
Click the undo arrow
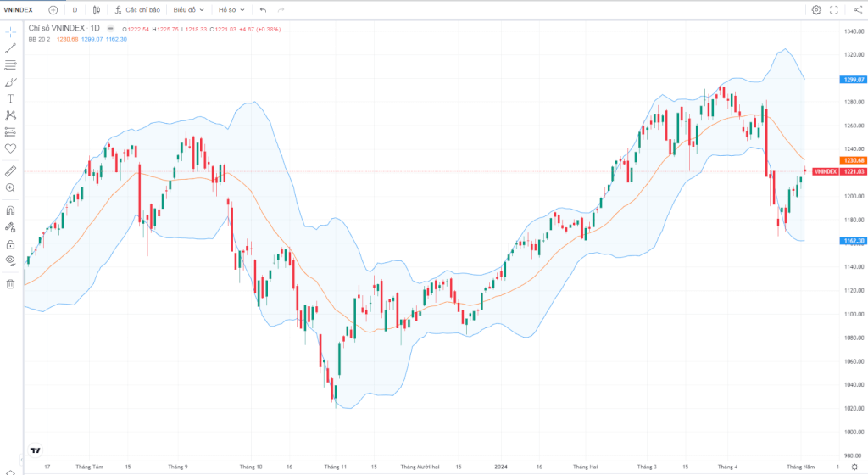tap(263, 10)
